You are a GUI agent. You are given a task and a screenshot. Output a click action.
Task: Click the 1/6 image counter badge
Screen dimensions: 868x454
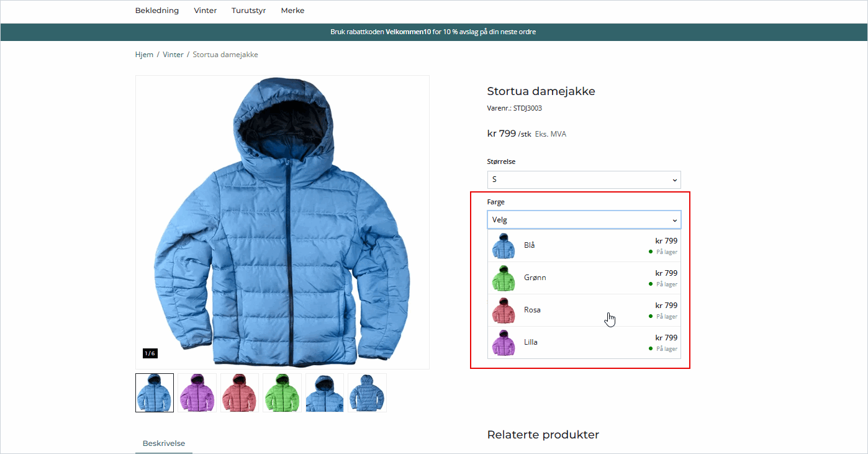coord(149,353)
